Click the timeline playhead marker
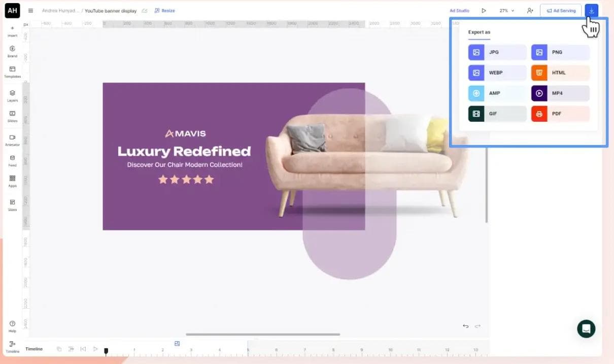 [x=106, y=350]
